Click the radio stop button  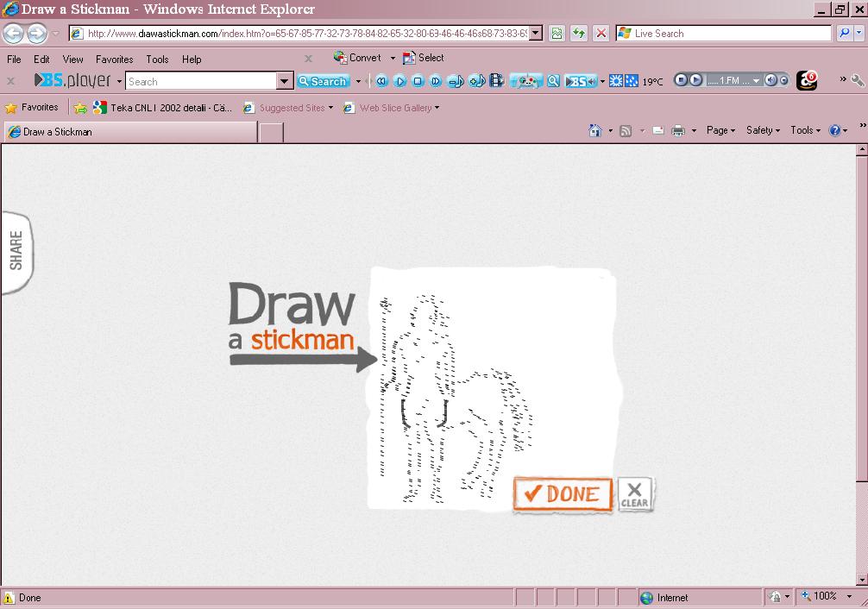681,80
